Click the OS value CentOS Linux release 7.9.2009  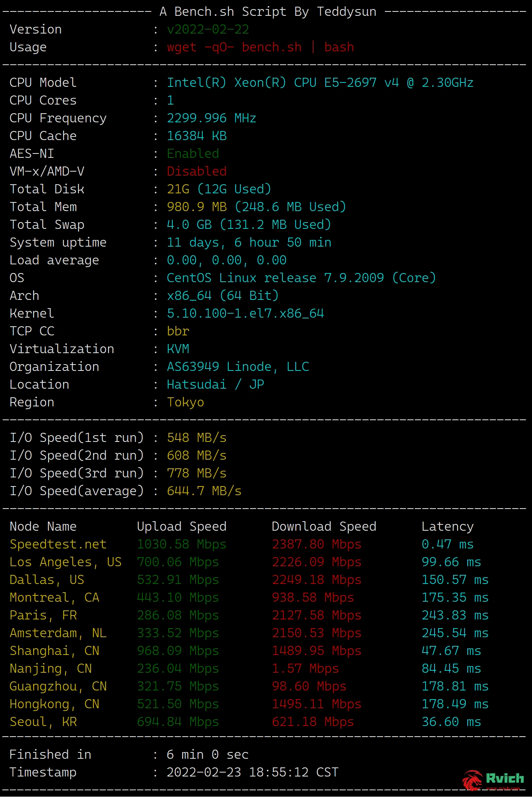[x=275, y=278]
